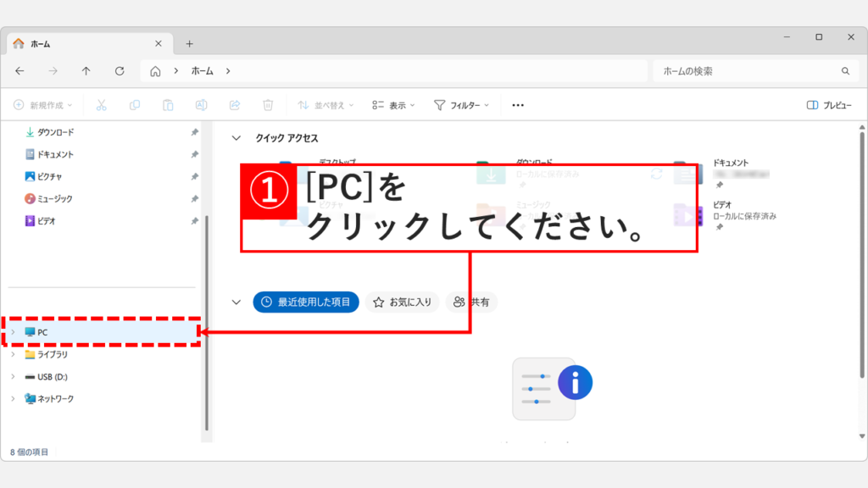Unpin ドキュメント using its pin icon
Viewport: 868px width, 488px height.
[x=194, y=154]
